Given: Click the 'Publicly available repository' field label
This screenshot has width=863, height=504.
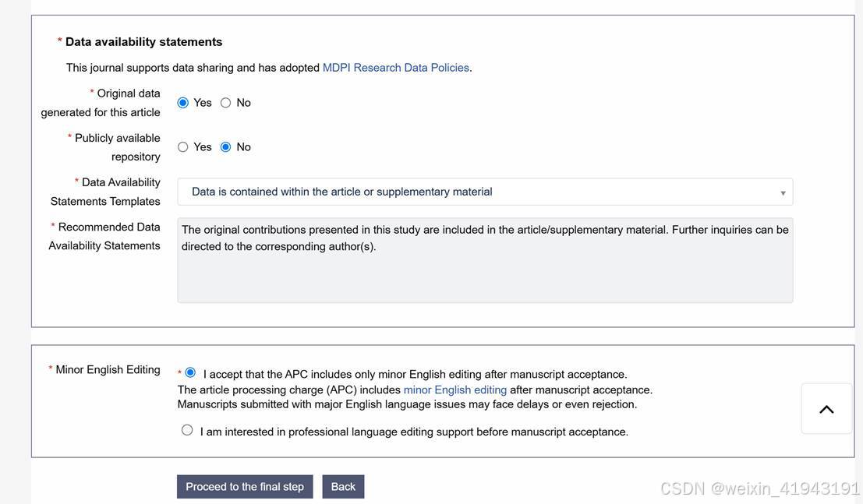Looking at the screenshot, I should coord(117,147).
